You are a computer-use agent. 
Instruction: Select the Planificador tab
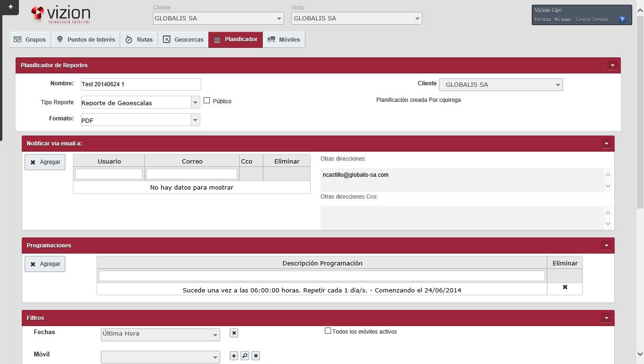[x=236, y=40]
